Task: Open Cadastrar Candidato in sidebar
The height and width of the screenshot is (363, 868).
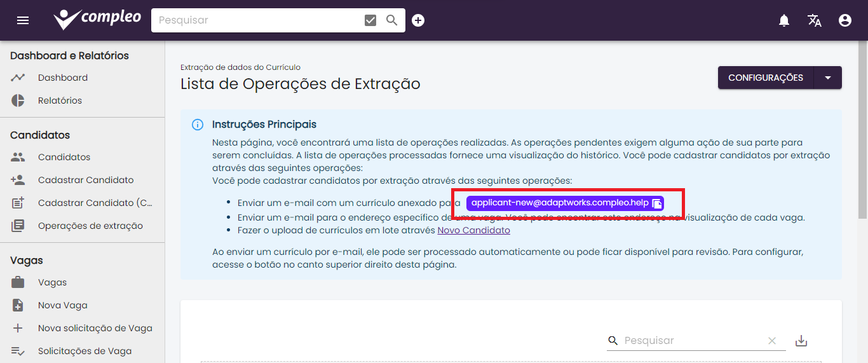Action: (86, 180)
